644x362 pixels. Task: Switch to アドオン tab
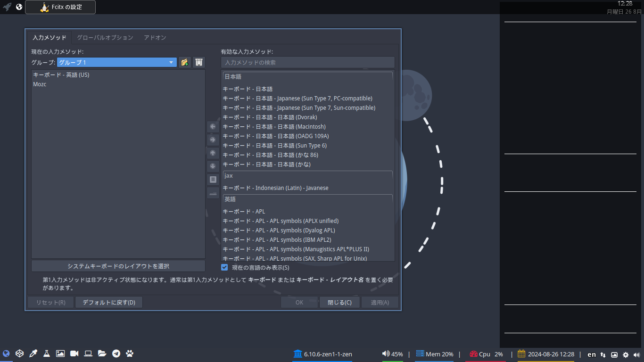(155, 37)
